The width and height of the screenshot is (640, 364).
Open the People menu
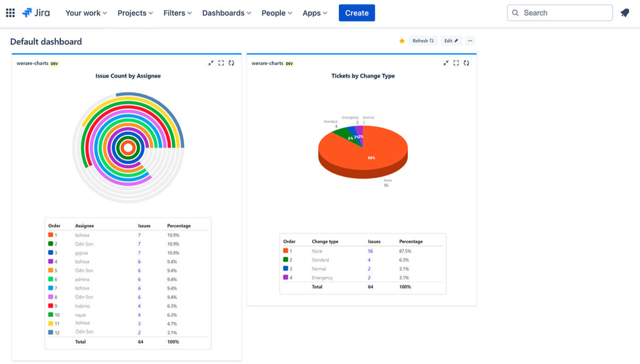click(x=277, y=13)
